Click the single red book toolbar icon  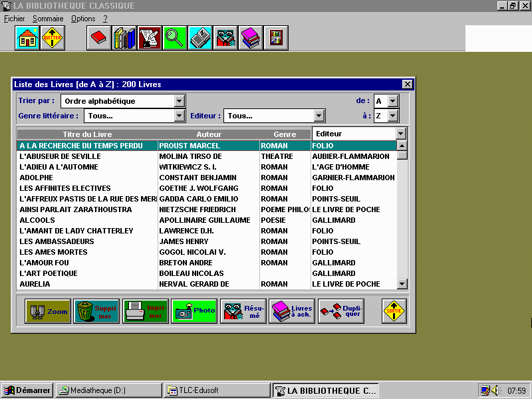click(x=98, y=39)
